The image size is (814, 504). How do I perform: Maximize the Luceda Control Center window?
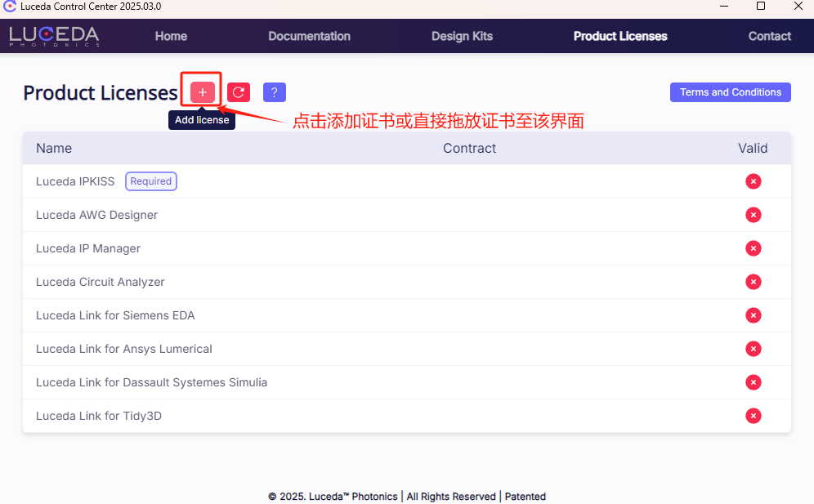761,7
